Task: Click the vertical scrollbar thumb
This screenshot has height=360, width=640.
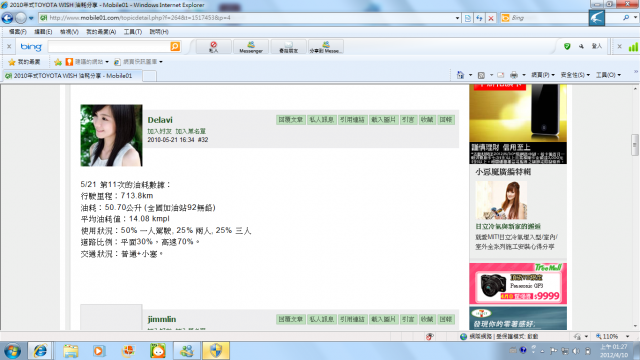Action: click(x=635, y=145)
